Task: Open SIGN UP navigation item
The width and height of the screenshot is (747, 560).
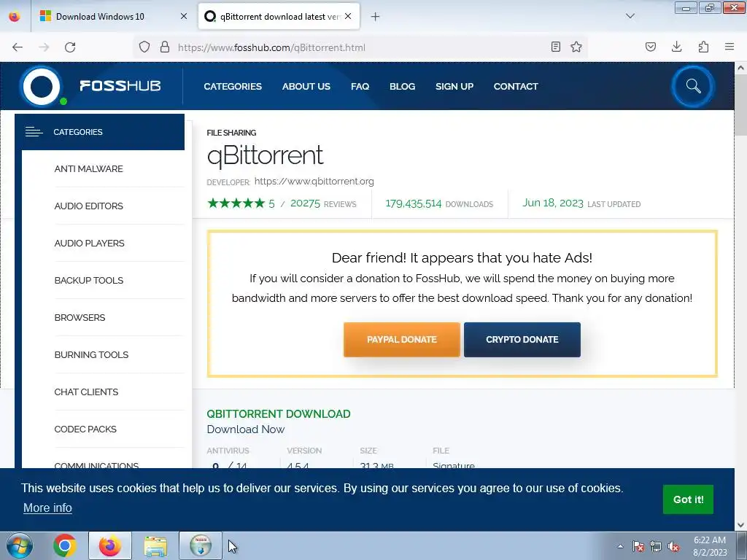Action: coord(454,86)
